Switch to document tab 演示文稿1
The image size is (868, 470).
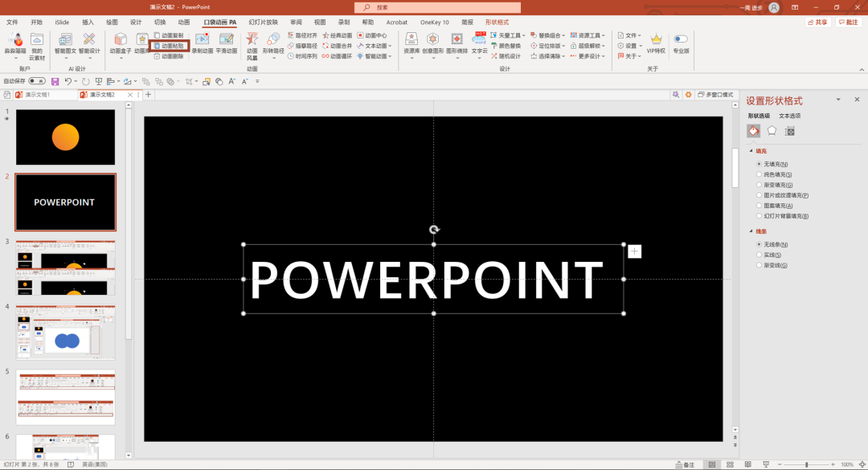click(37, 95)
